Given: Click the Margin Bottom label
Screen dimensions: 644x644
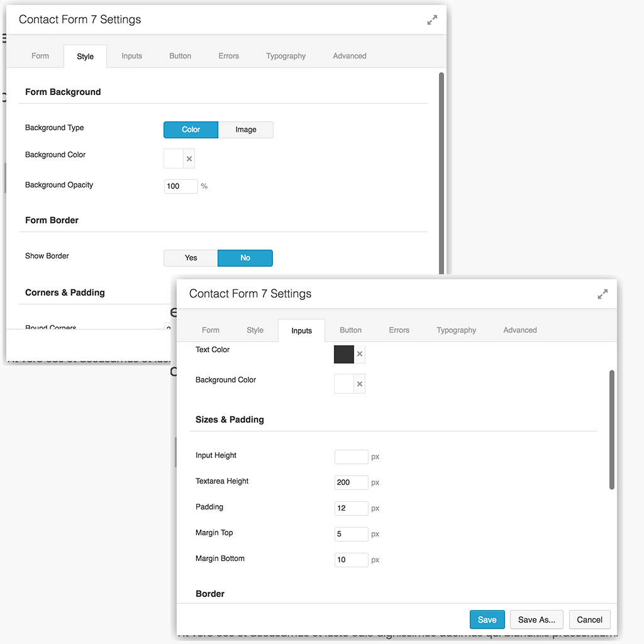Looking at the screenshot, I should (x=219, y=558).
